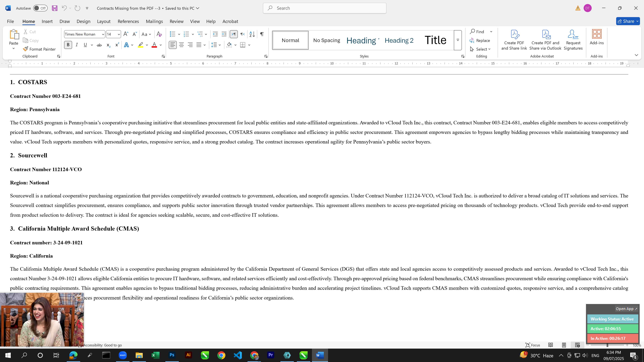644x362 pixels.
Task: Open the File menu
Action: click(x=10, y=21)
